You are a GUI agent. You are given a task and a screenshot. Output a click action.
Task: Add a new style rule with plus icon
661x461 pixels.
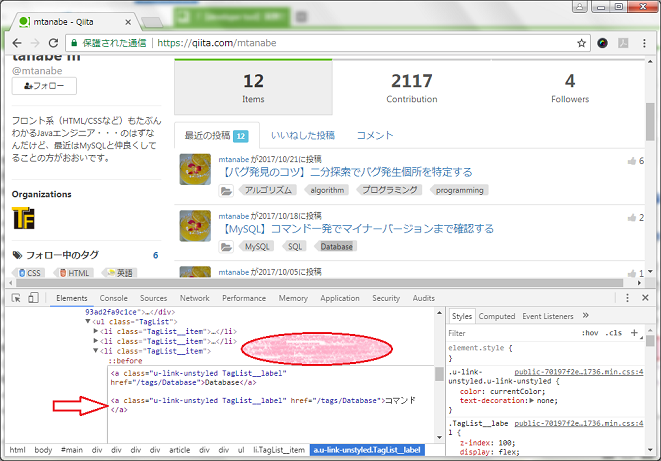(634, 333)
